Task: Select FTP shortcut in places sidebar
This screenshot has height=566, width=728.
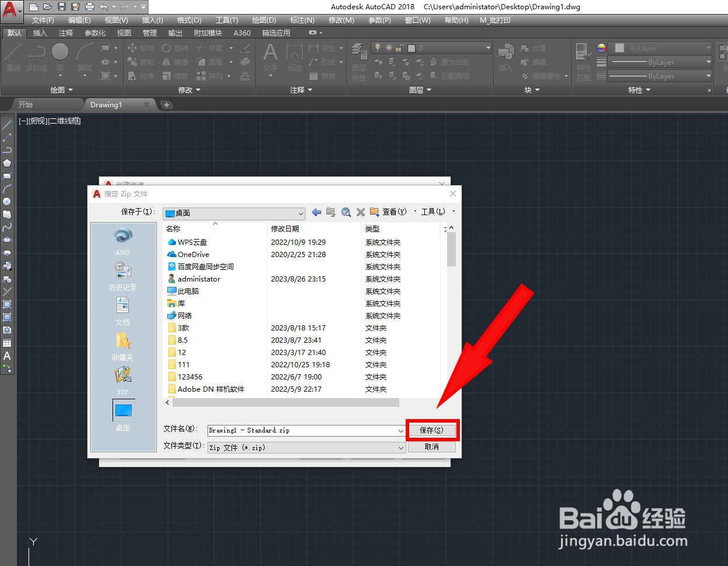Action: click(x=122, y=381)
